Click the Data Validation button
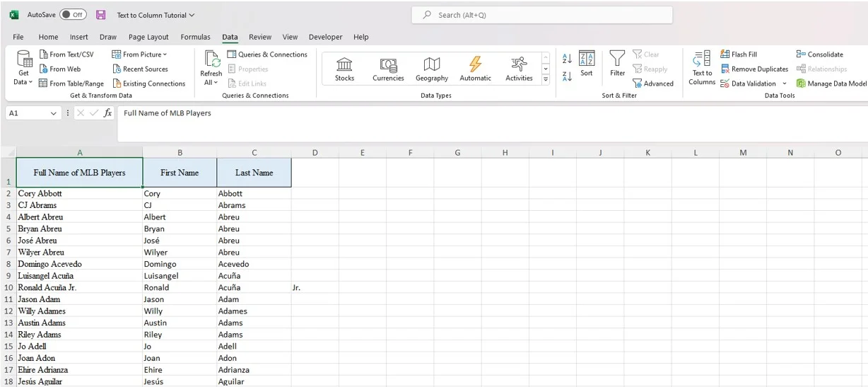This screenshot has height=387, width=868. pyautogui.click(x=748, y=83)
